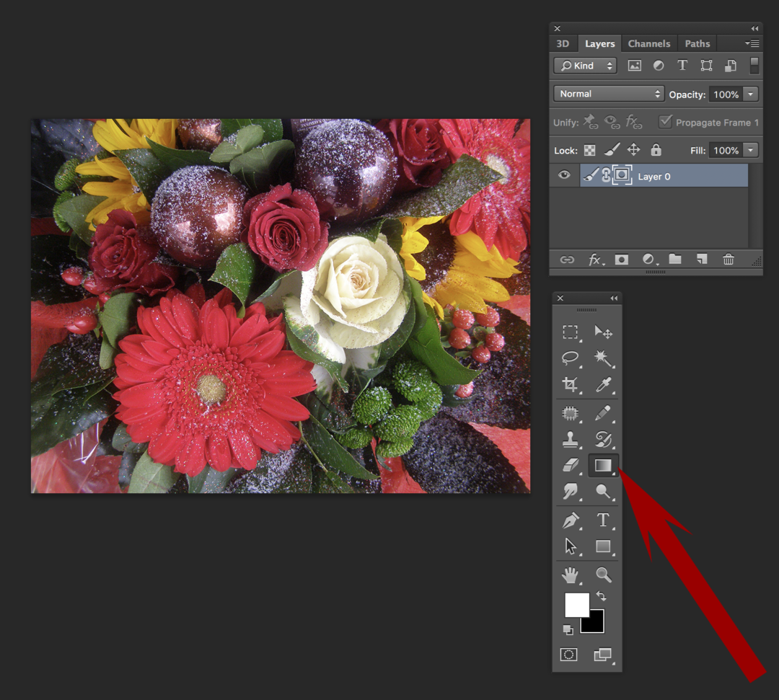Select the Lasso tool

tap(570, 358)
